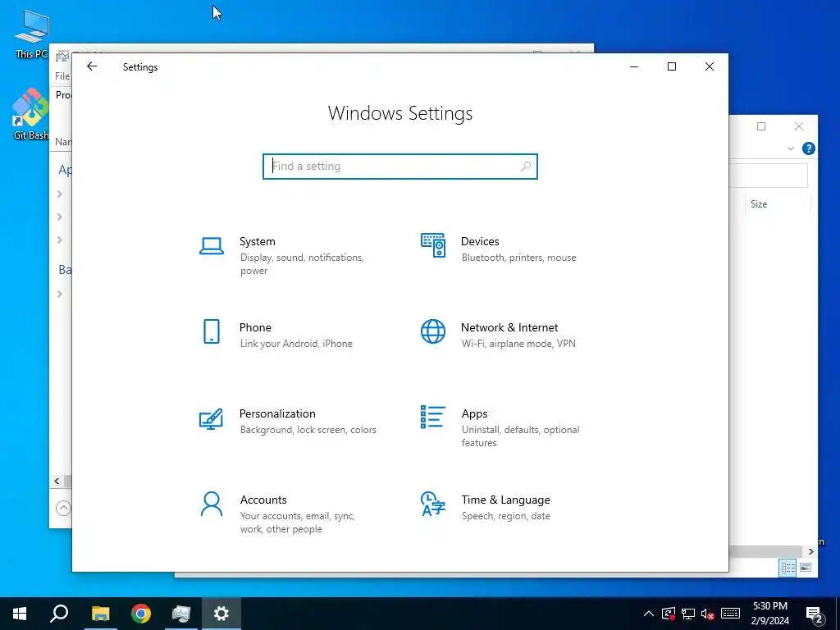
Task: Open This PC desktop icon
Action: pos(31,34)
